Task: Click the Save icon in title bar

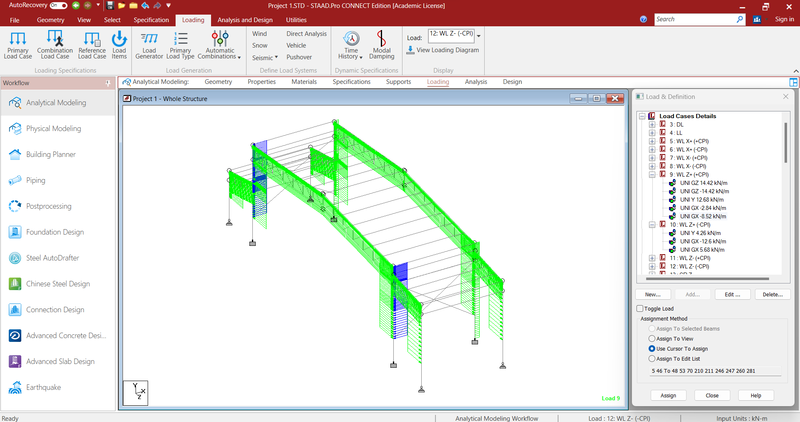Action: click(x=110, y=6)
